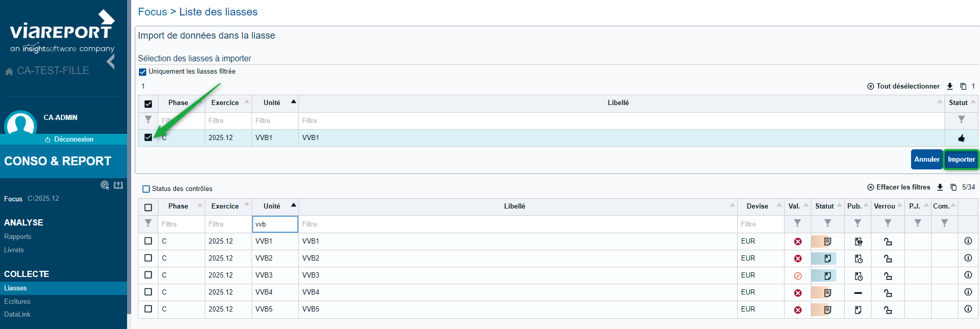Collapse the sidebar with the left chevron
Screen dimensions: 980x329
[x=111, y=62]
